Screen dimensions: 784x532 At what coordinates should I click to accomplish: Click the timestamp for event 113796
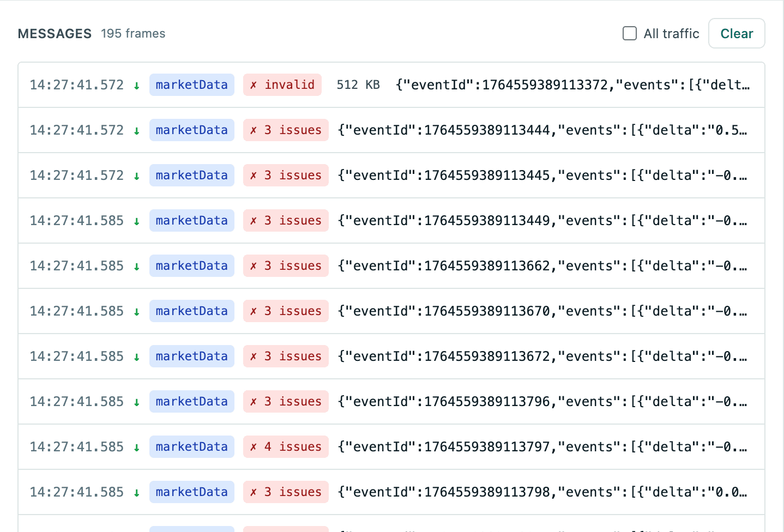click(77, 401)
